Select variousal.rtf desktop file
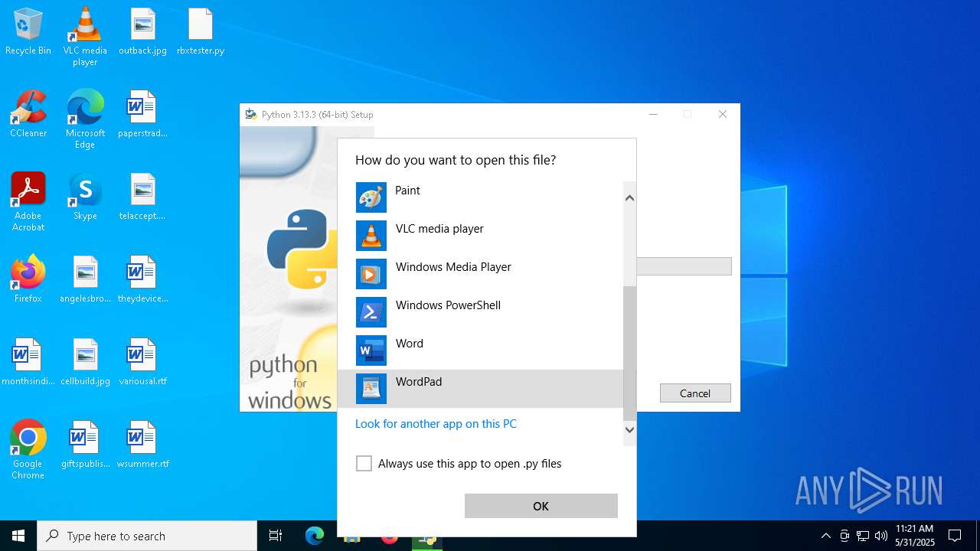 pyautogui.click(x=142, y=363)
